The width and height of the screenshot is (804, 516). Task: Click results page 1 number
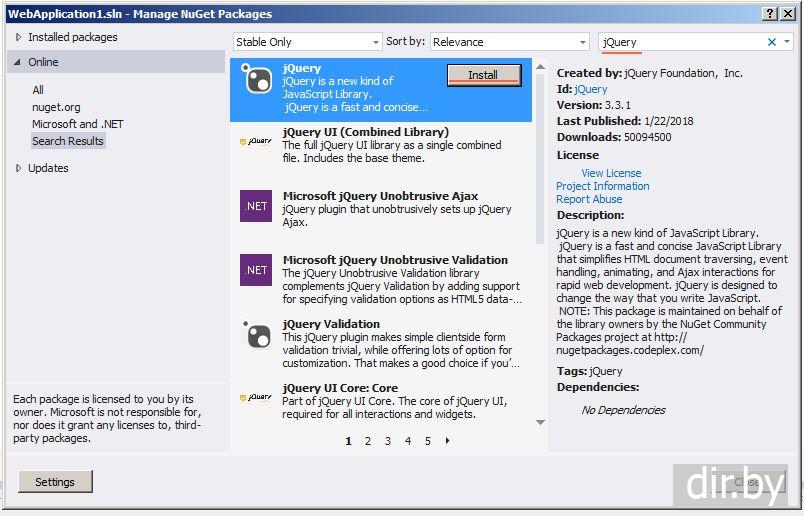tap(348, 441)
